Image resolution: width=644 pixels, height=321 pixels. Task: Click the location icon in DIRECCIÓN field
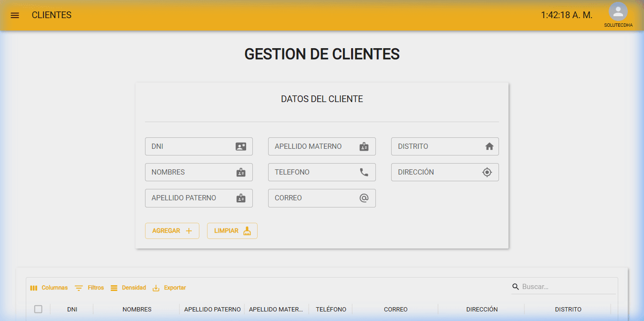(x=488, y=172)
